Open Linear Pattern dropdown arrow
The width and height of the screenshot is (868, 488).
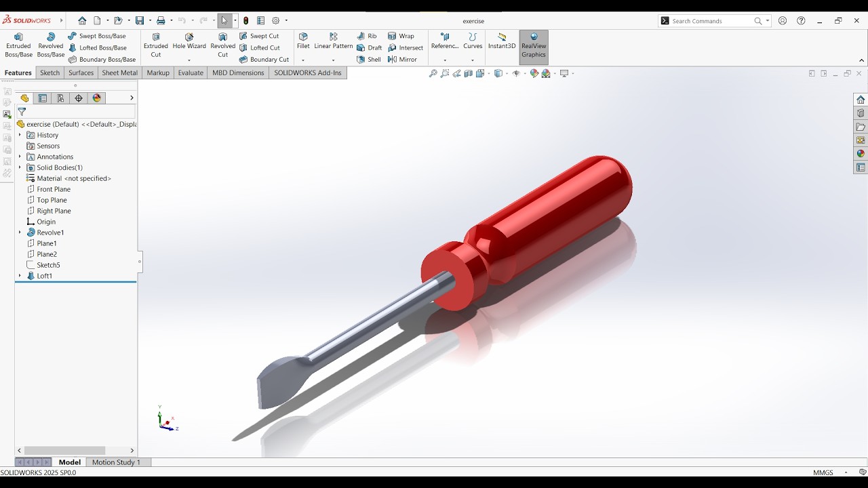[x=334, y=60]
